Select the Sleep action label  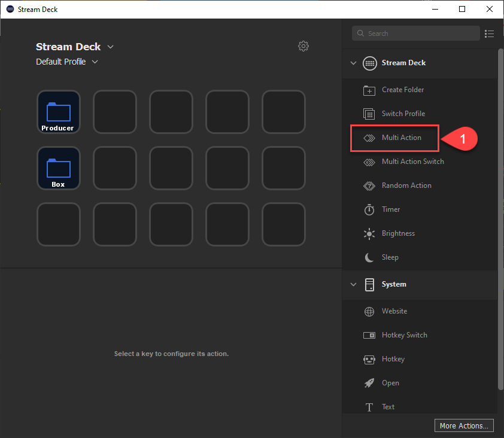tap(390, 257)
